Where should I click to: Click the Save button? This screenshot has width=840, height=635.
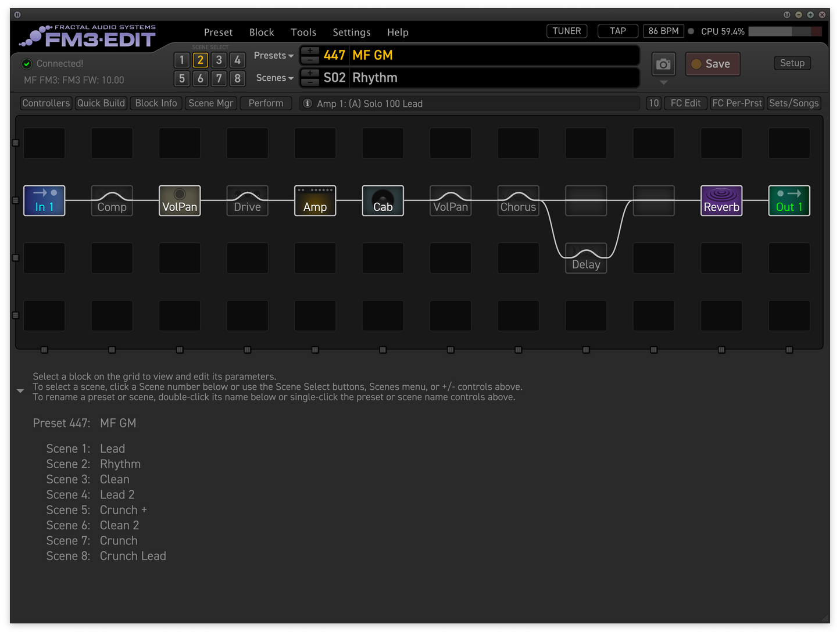(x=712, y=64)
